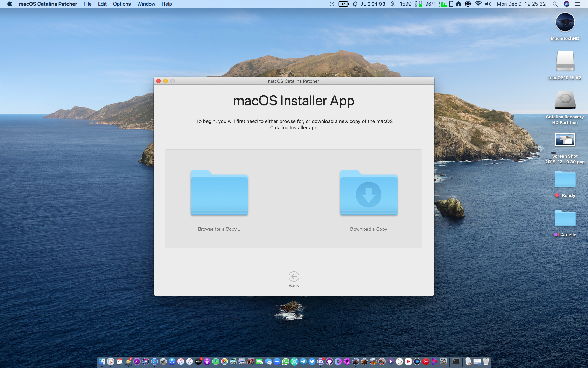Click the Browse for a Copy folder icon
588x368 pixels.
click(219, 193)
